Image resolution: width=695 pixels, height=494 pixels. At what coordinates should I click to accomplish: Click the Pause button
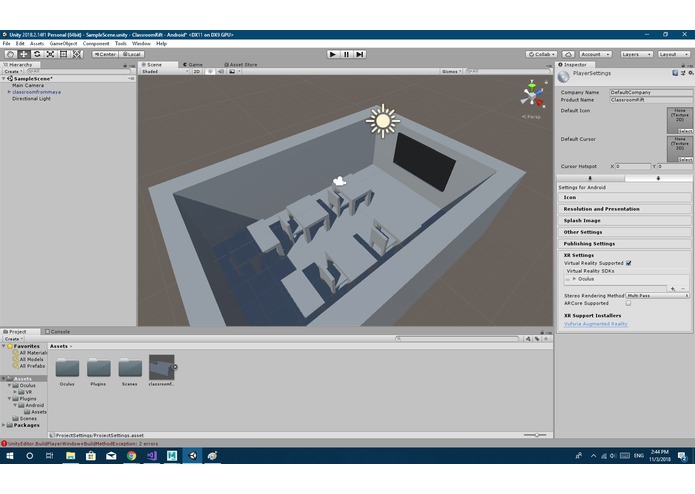346,54
